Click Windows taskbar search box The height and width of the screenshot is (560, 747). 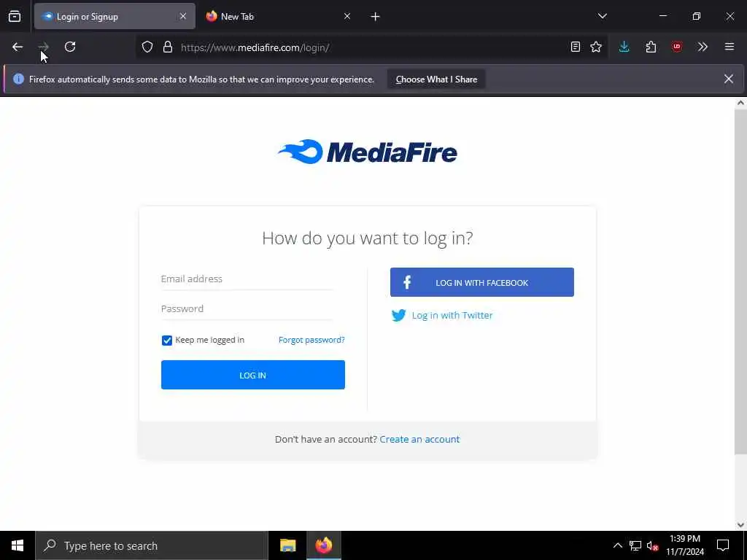coord(152,545)
